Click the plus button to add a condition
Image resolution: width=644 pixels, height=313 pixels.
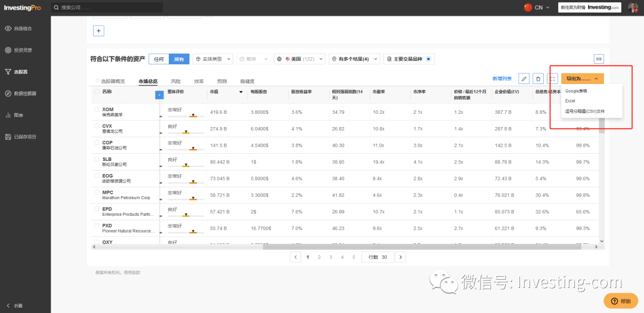point(98,31)
